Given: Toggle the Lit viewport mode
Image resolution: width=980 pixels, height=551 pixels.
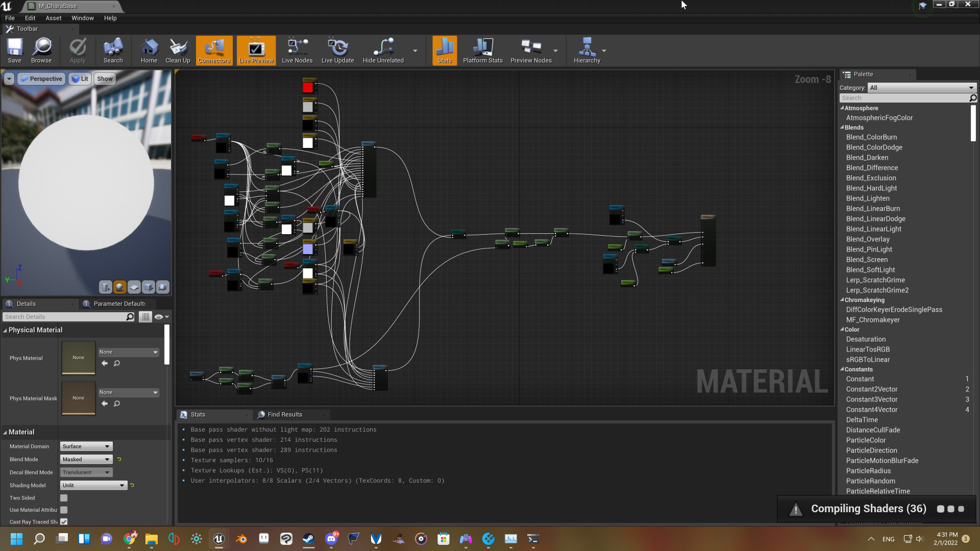Looking at the screenshot, I should click(80, 79).
